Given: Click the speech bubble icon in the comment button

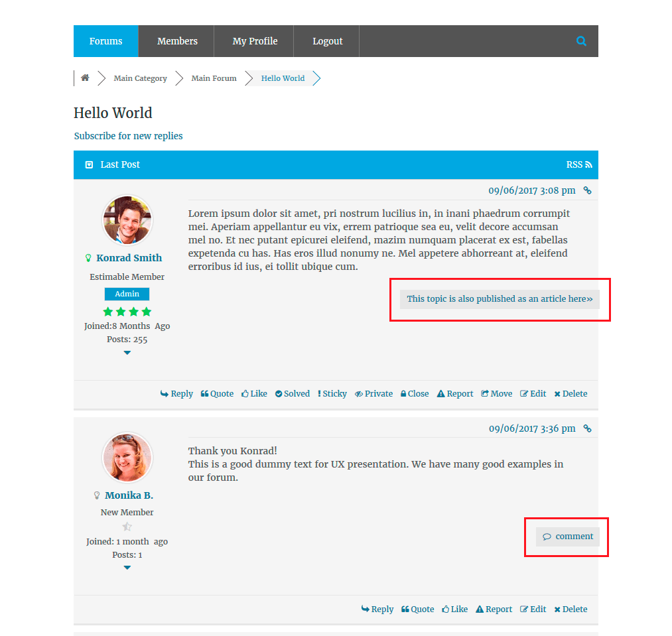Looking at the screenshot, I should coord(547,536).
